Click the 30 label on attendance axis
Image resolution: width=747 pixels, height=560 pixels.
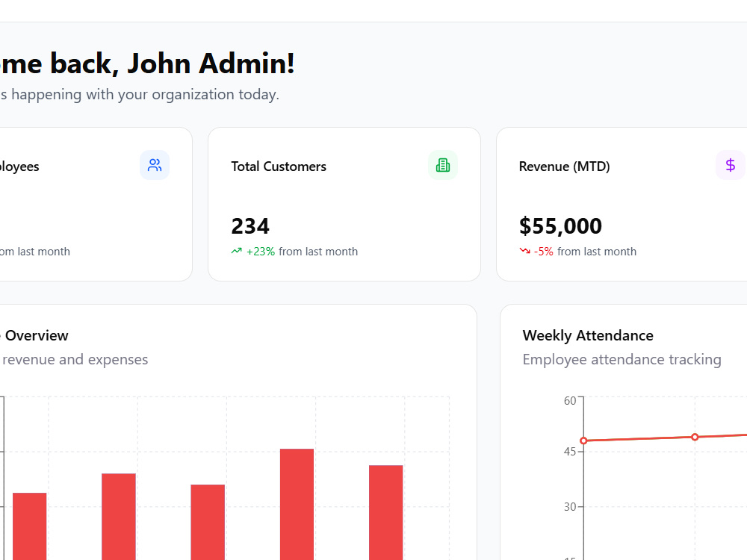[x=570, y=507]
